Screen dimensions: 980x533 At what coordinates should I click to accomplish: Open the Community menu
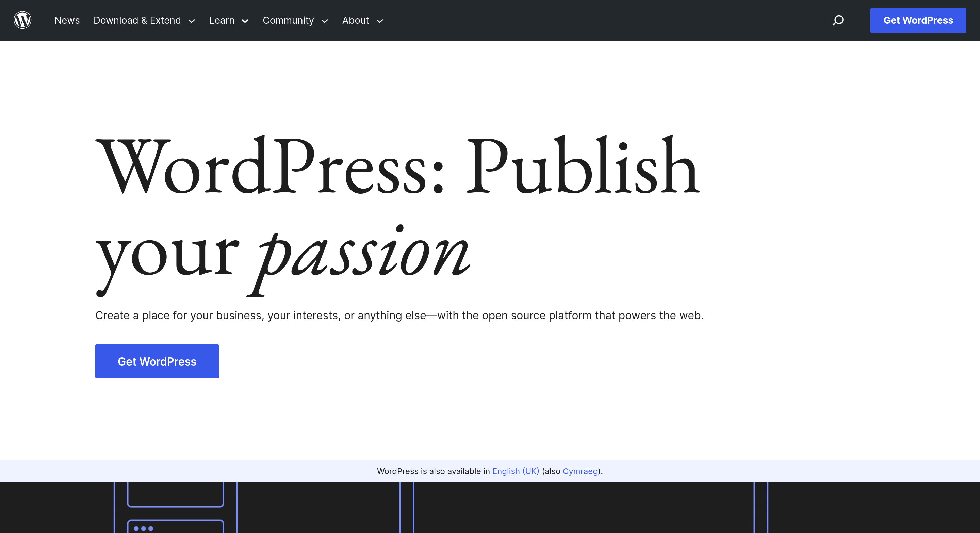[x=288, y=20]
